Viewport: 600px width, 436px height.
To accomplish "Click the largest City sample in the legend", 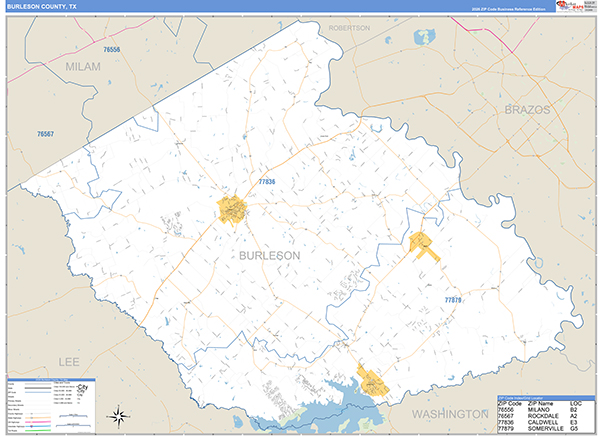I will click(83, 387).
